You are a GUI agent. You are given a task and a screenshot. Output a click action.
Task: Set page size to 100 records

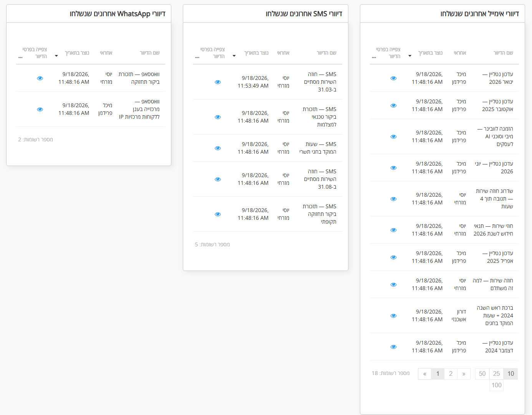click(496, 385)
